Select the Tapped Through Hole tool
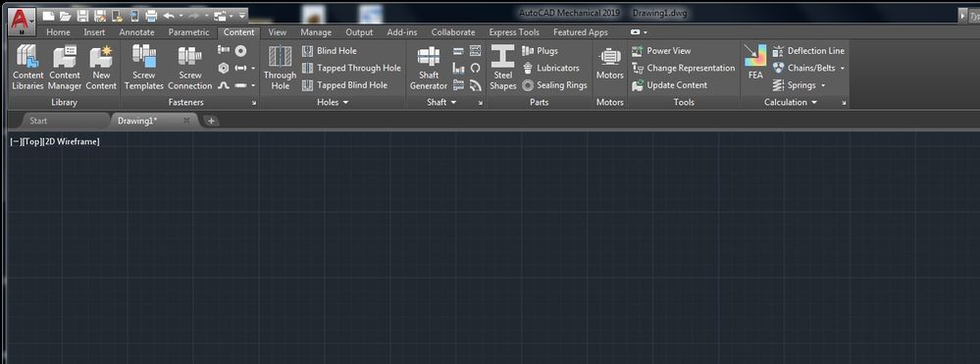 pyautogui.click(x=351, y=68)
